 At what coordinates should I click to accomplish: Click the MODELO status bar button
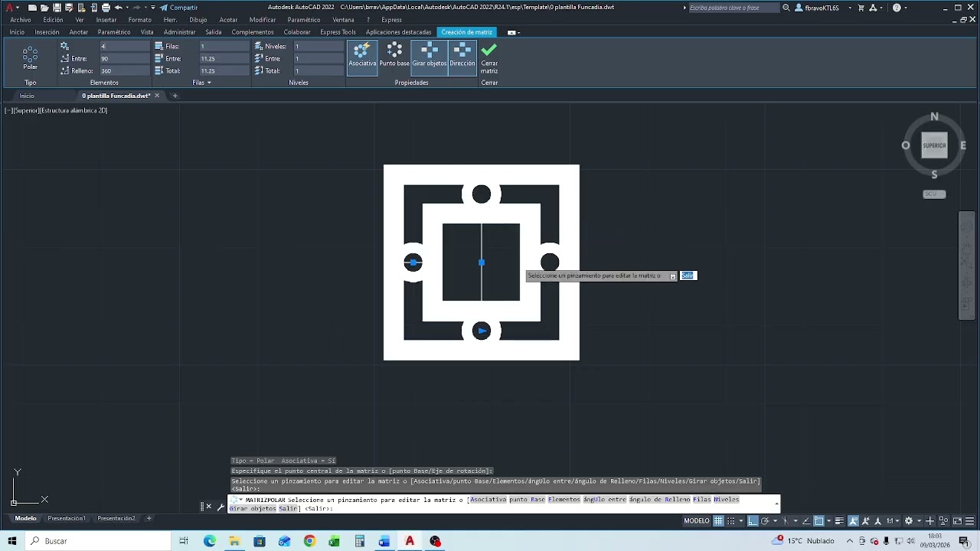point(697,521)
